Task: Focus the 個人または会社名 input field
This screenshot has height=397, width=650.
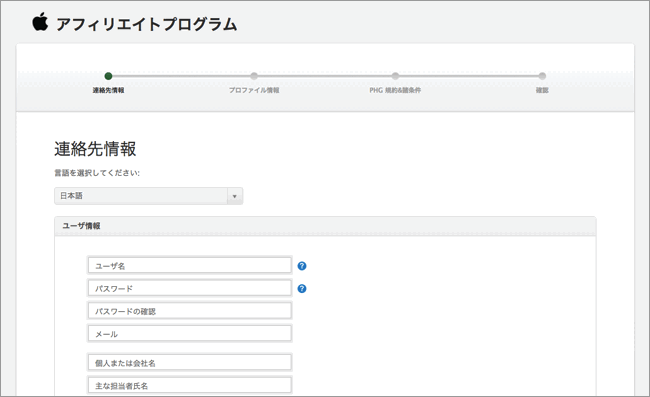Action: pyautogui.click(x=189, y=363)
